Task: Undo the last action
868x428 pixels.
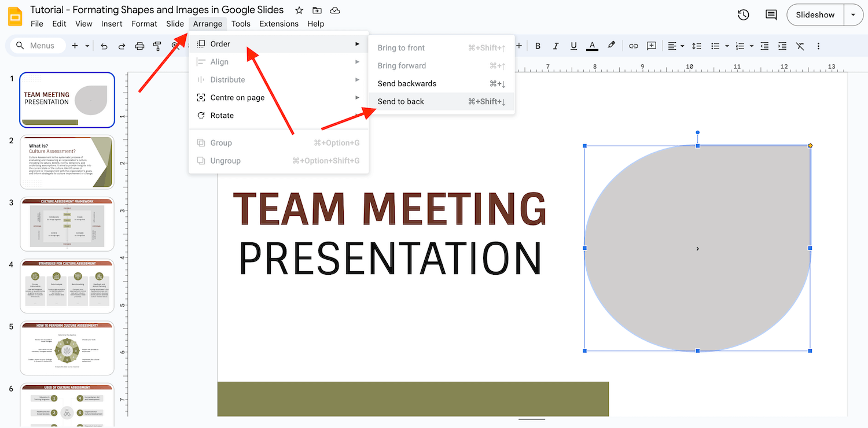Action: tap(104, 46)
